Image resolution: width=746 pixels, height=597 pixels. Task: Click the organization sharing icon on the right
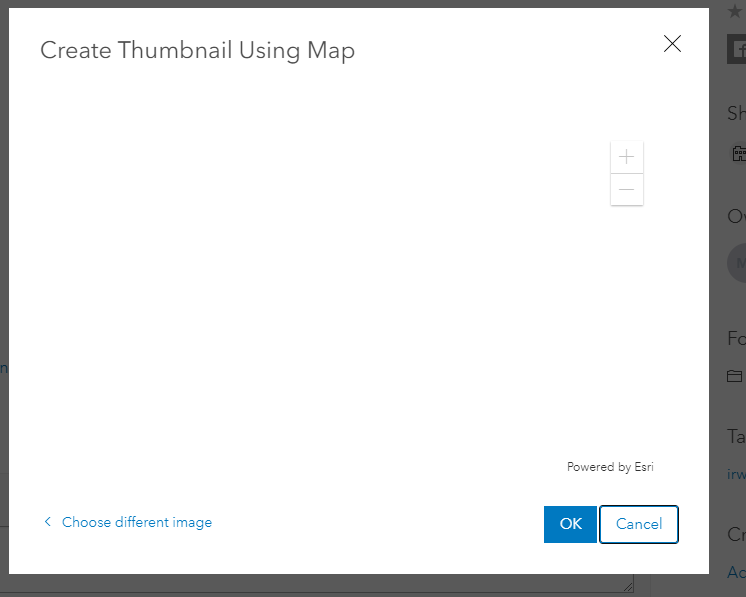739,154
